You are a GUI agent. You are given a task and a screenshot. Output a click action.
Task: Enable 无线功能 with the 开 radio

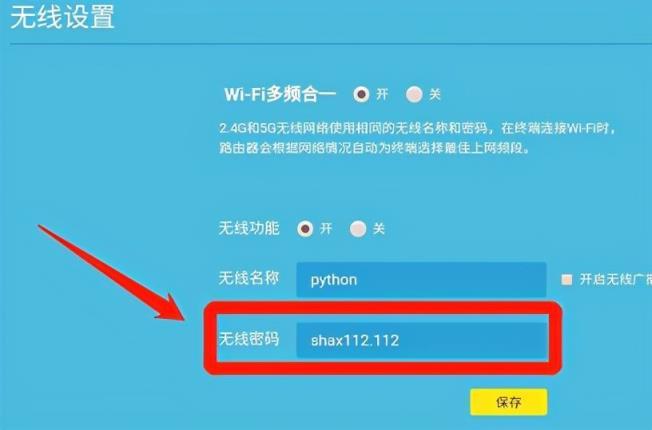click(305, 229)
